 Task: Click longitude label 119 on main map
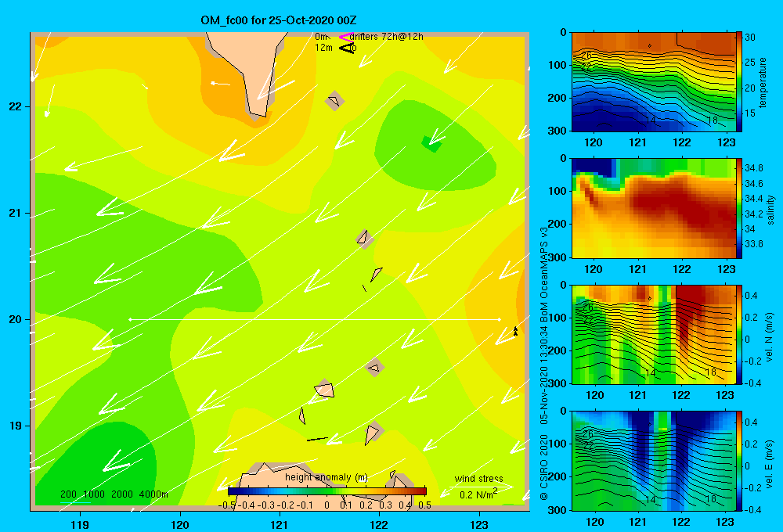(80, 524)
